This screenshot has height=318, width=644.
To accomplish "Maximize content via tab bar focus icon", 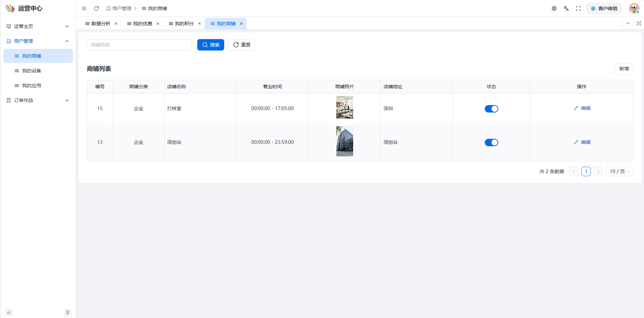I will 639,23.
